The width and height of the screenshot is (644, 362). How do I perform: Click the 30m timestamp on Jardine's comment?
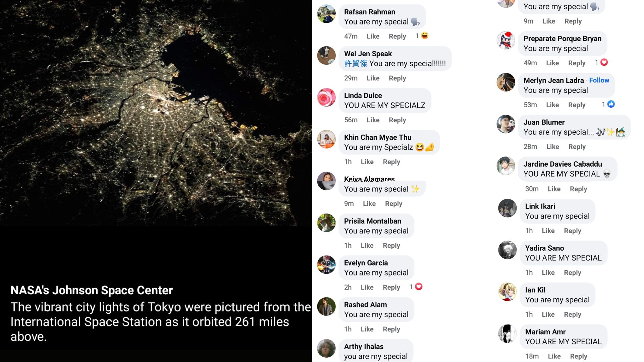pos(532,189)
